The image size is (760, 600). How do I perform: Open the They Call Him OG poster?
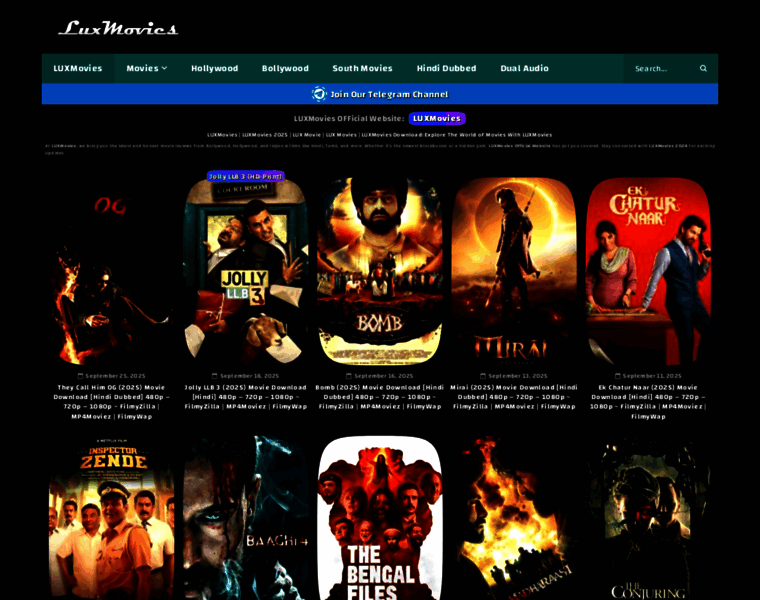tap(111, 271)
